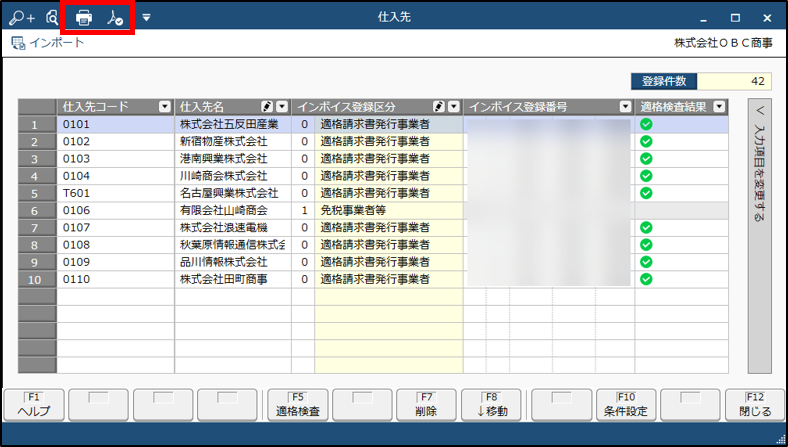Open the 仕入先名 column filter dropdown

click(282, 107)
